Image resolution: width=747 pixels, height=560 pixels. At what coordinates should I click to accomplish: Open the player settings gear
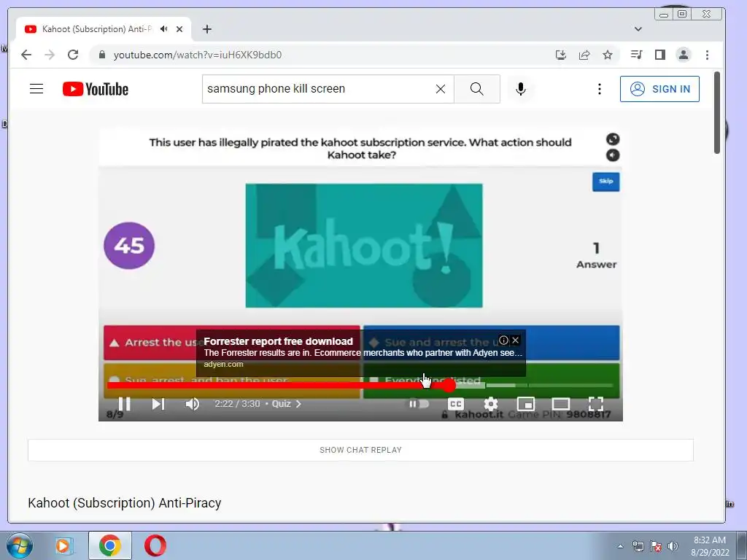click(491, 404)
